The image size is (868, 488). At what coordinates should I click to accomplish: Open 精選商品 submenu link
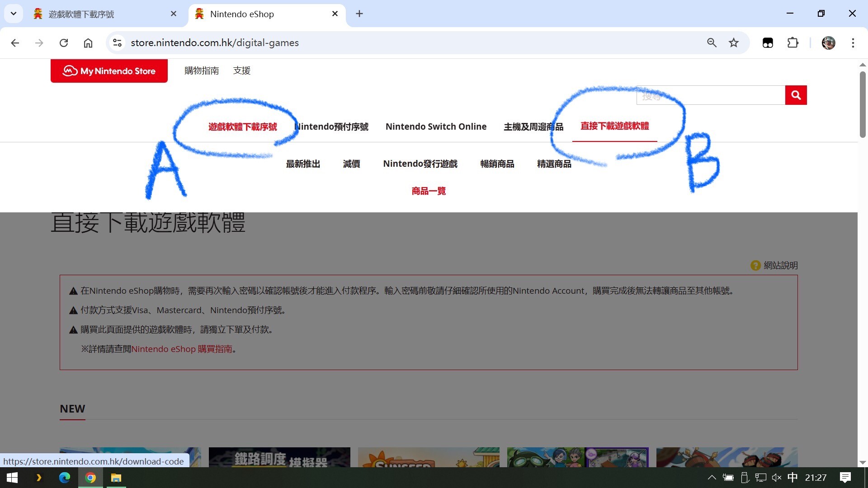click(554, 164)
